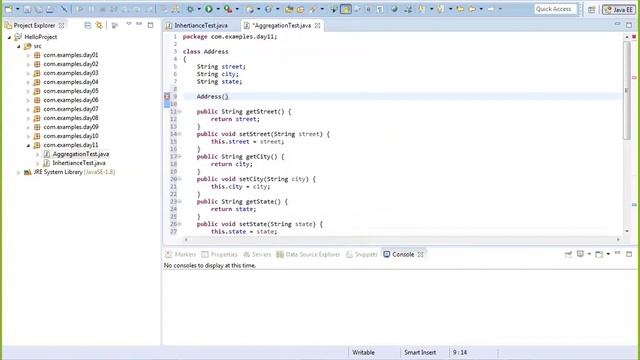Collapse the com.examples.day11 package

pos(29,145)
